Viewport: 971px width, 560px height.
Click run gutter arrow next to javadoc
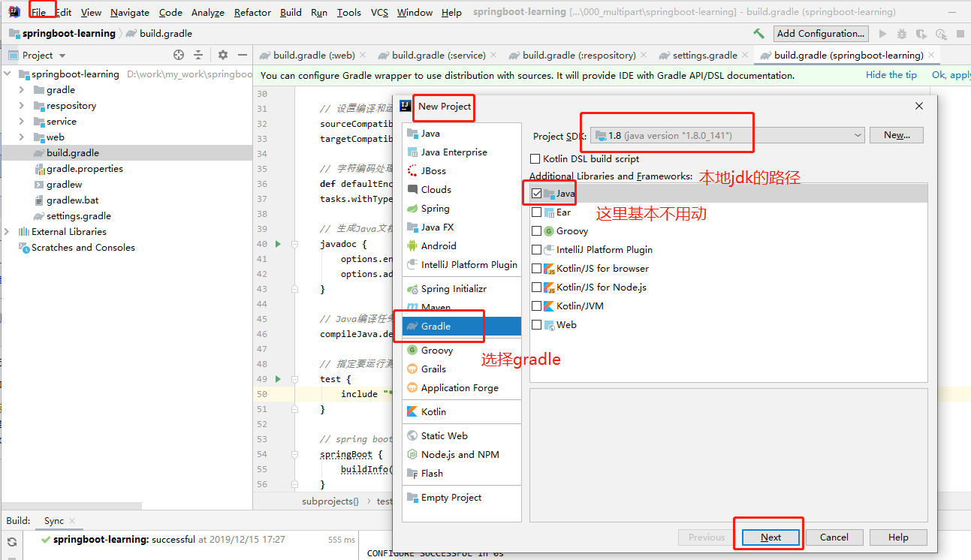[279, 244]
